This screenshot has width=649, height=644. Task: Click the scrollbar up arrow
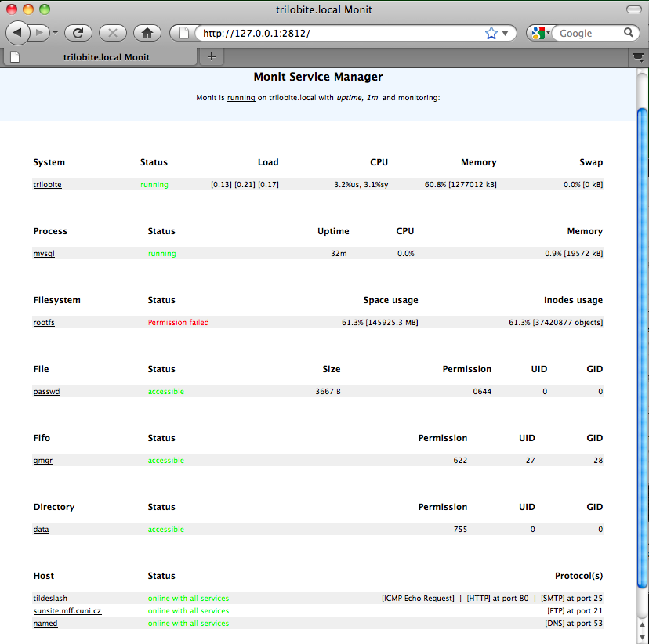coord(642,625)
